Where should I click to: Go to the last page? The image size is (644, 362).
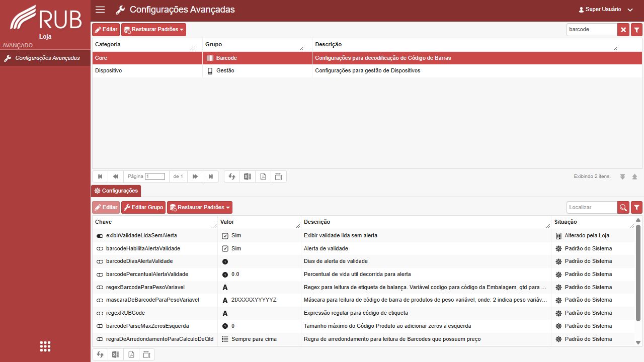211,176
